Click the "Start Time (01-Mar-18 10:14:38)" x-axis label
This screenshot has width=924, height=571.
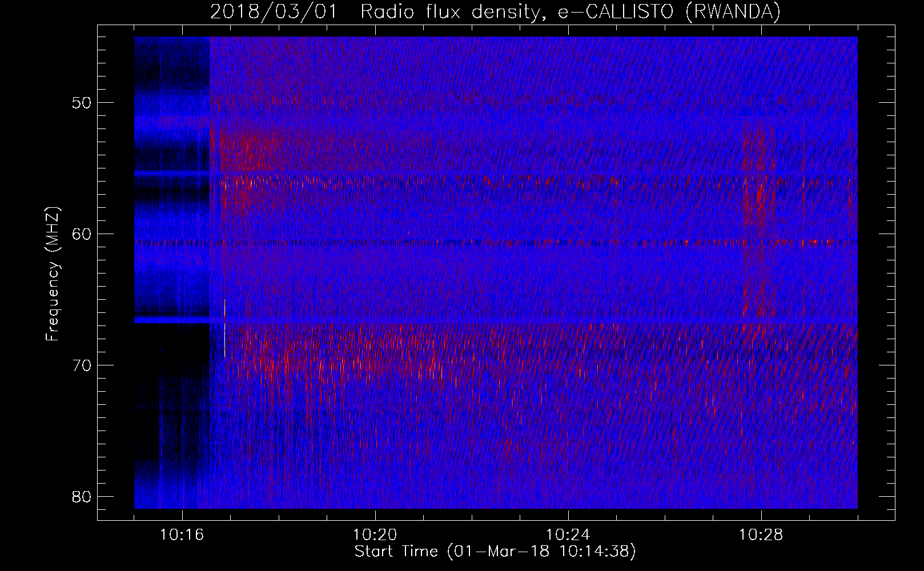coord(495,552)
